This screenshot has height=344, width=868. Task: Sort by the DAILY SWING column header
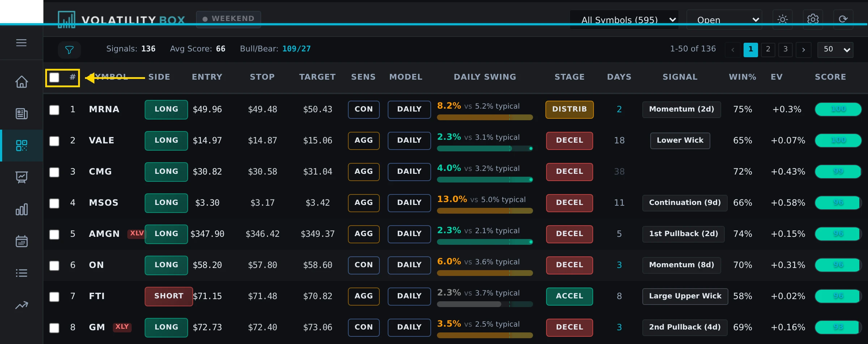click(x=485, y=77)
